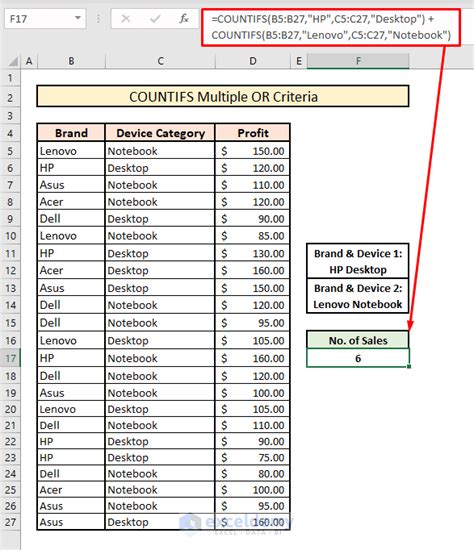Select the 85.00 profit cell
The image size is (474, 550).
pos(253,235)
